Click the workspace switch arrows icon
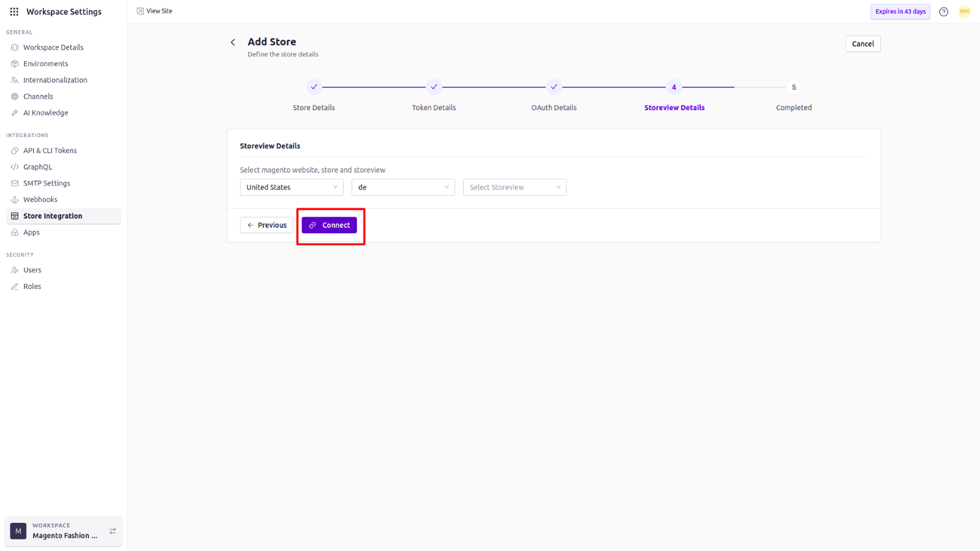The width and height of the screenshot is (980, 551). click(x=113, y=531)
